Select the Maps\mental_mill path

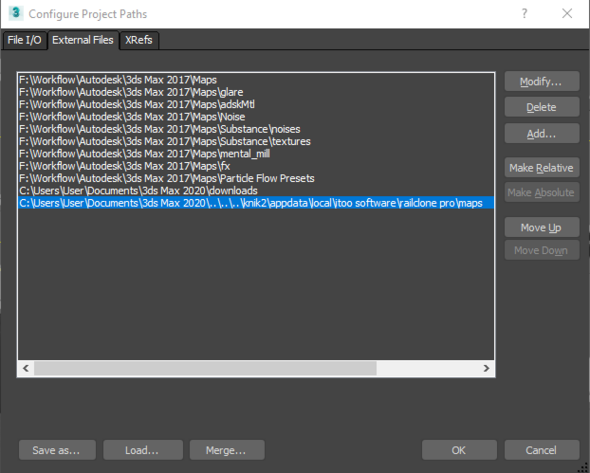(x=256, y=154)
